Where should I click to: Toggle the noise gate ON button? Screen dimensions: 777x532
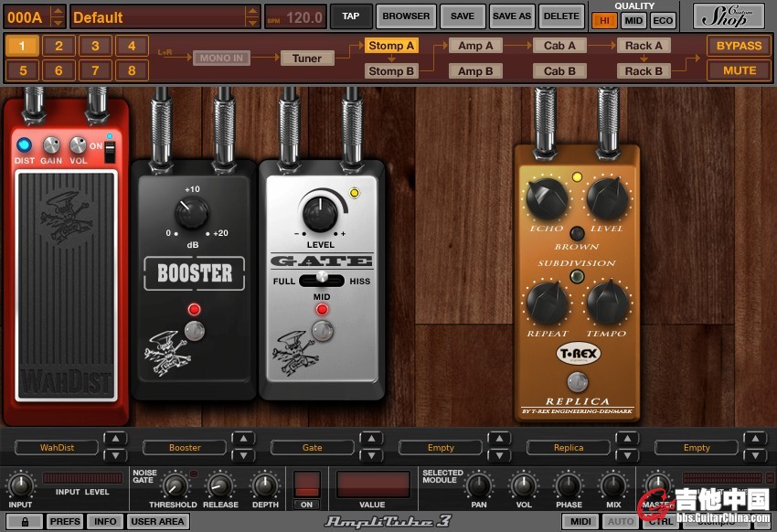(x=307, y=484)
